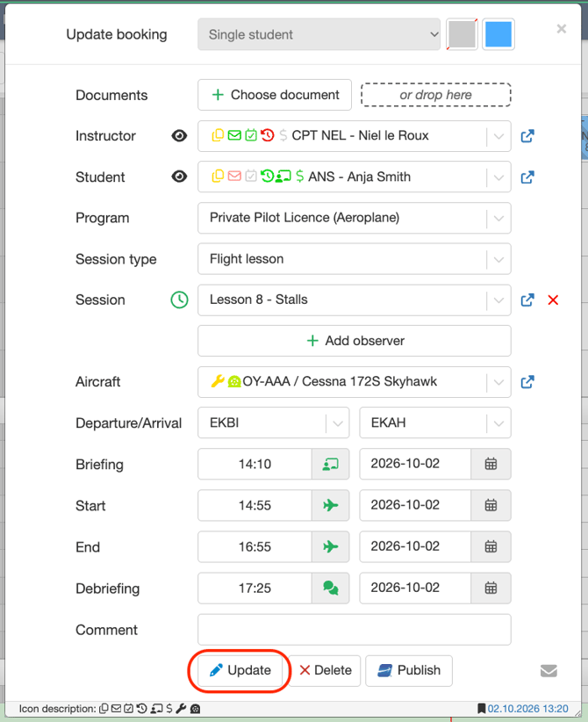Click Flight lesson session type text
Viewport: 588px width, 722px height.
pos(247,259)
